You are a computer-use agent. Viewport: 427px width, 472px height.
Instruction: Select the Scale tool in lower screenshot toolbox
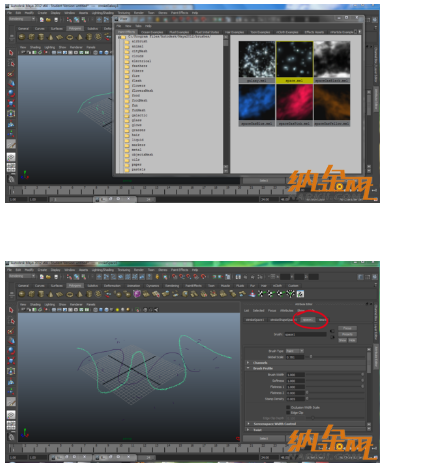point(11,361)
